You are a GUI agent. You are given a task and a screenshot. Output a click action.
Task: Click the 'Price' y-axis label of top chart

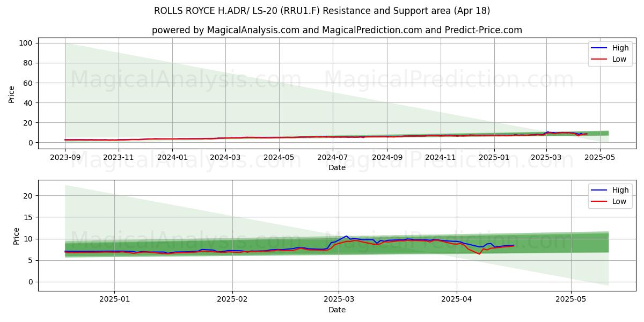[12, 94]
